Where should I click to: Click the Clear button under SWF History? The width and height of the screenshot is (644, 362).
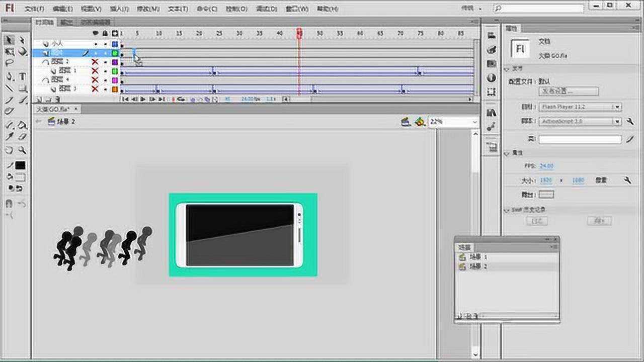[x=599, y=221]
